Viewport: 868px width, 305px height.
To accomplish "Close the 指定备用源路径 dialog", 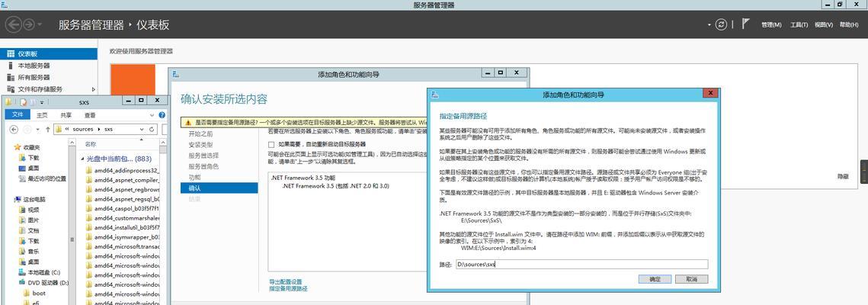I will 709,93.
